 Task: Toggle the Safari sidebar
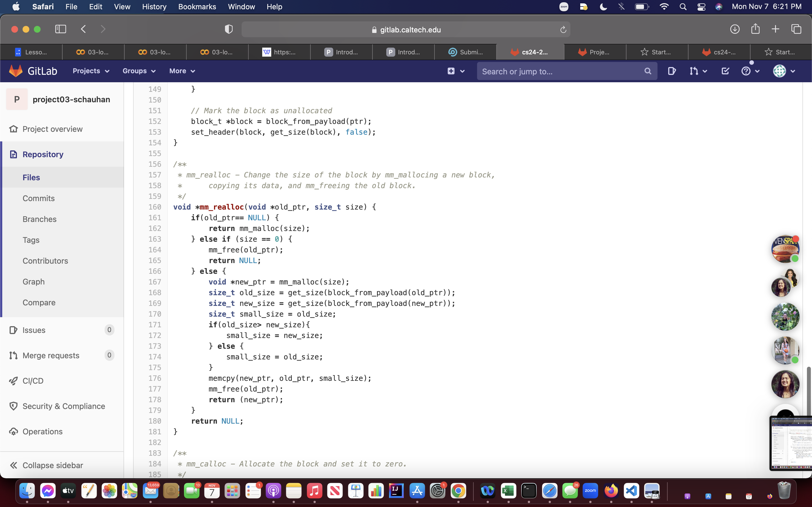click(60, 29)
